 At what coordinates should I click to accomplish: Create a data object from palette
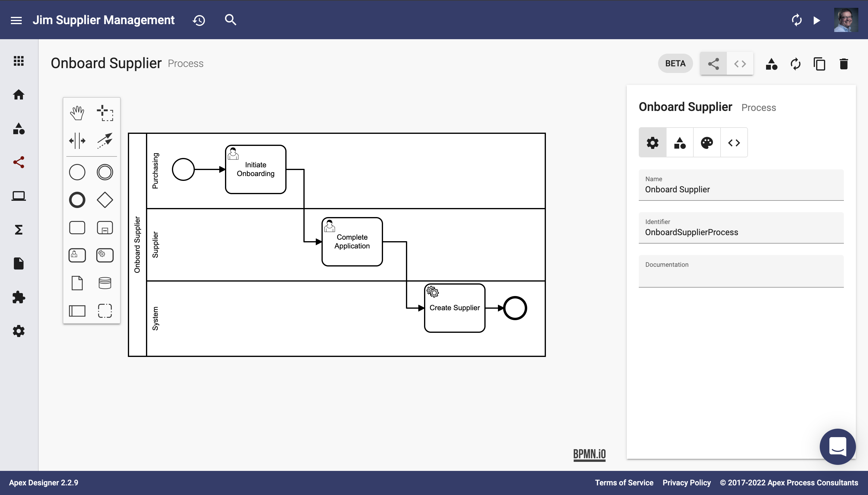point(77,283)
